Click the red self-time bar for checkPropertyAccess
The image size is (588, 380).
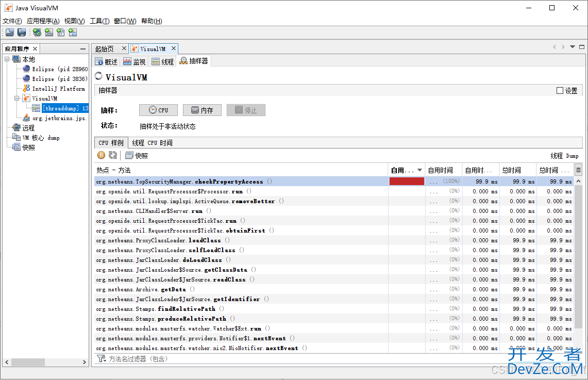[x=407, y=181]
